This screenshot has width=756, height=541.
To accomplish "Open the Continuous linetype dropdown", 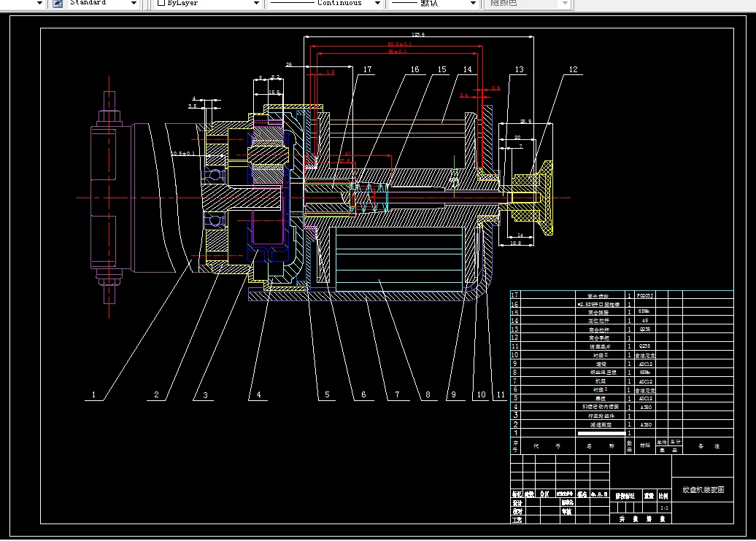I will (377, 4).
